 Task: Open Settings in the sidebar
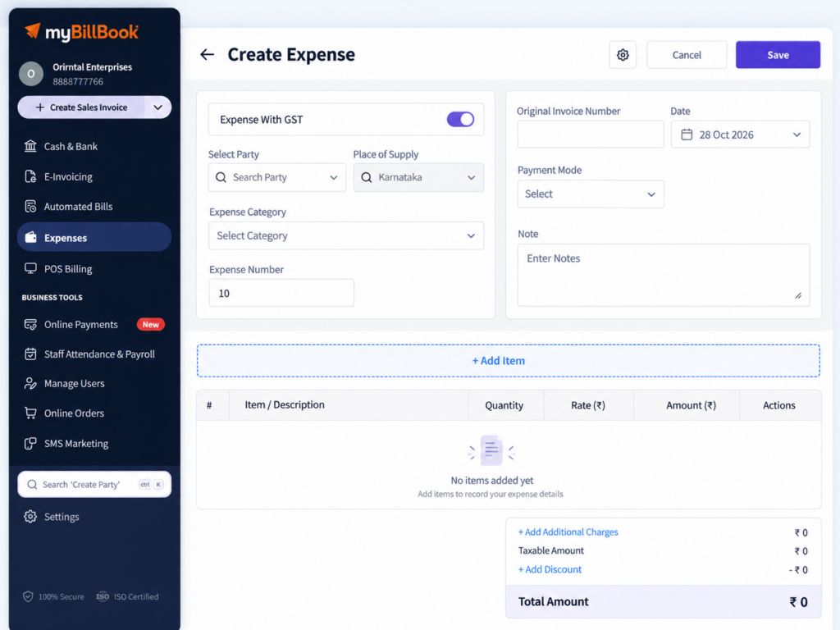[x=94, y=517]
